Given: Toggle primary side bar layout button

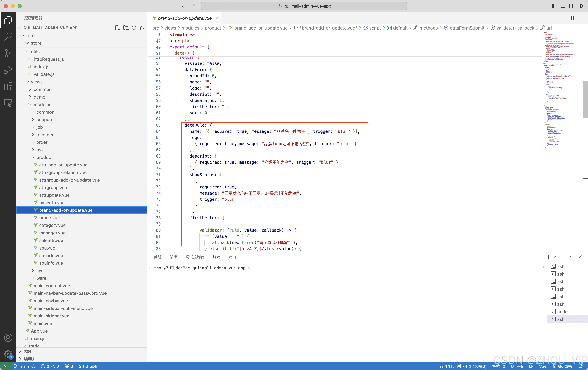Looking at the screenshot, I should (554, 6).
